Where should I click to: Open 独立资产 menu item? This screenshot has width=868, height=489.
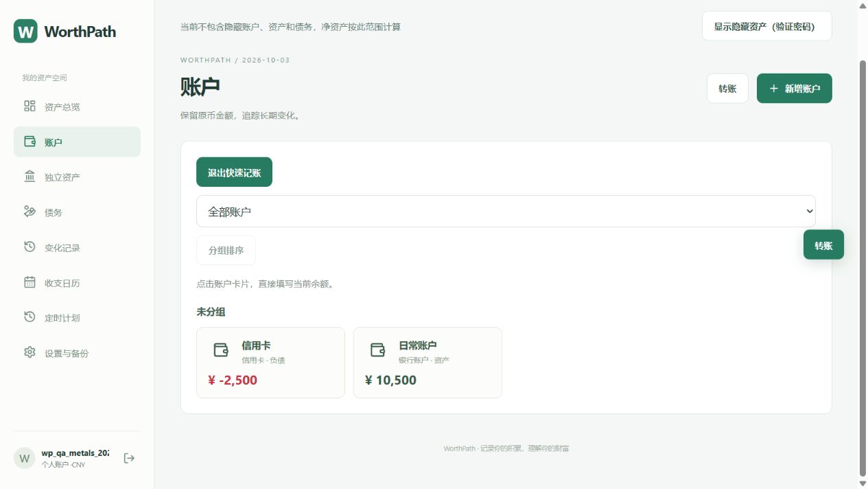coord(77,177)
